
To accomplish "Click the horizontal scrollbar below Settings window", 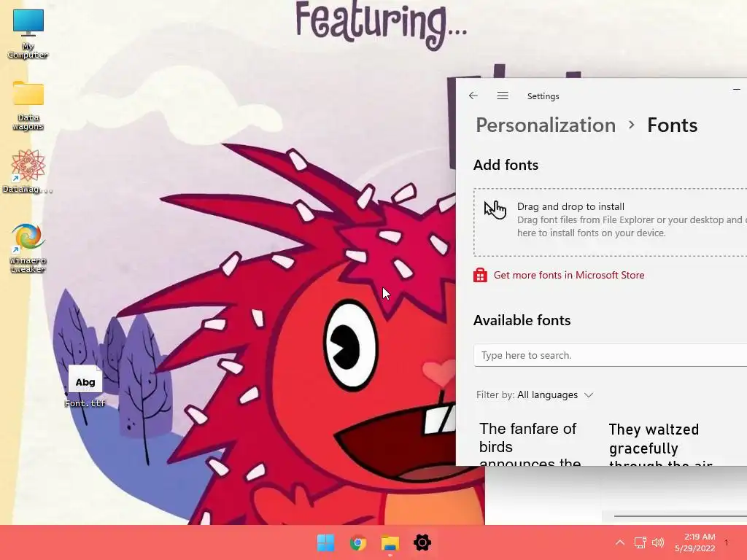I will point(681,516).
